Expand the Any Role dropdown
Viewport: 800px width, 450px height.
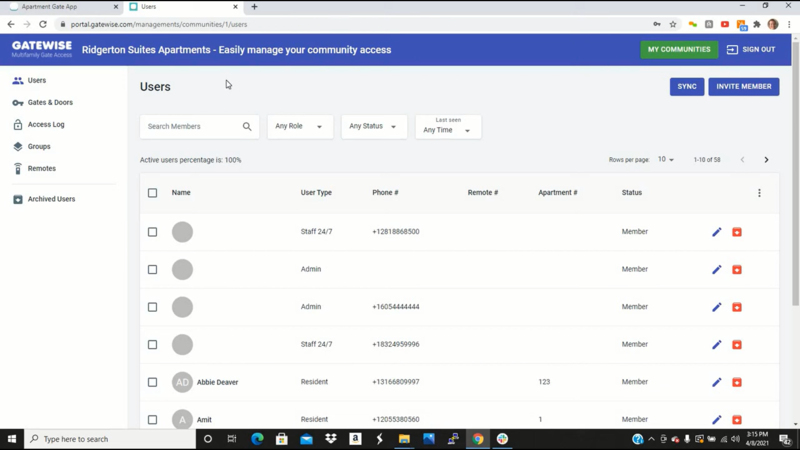point(299,127)
